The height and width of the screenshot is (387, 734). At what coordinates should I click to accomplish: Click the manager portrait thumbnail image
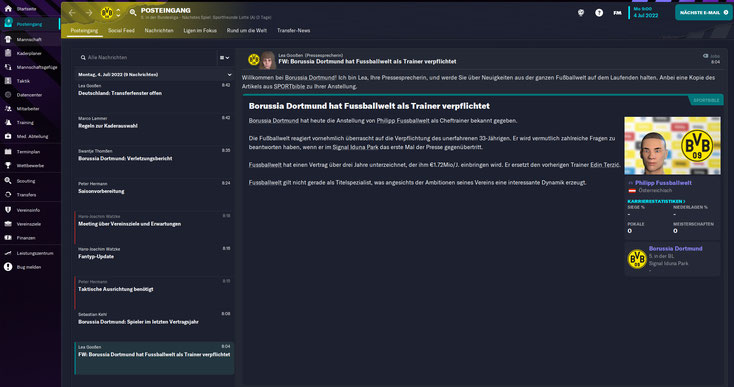pos(673,146)
